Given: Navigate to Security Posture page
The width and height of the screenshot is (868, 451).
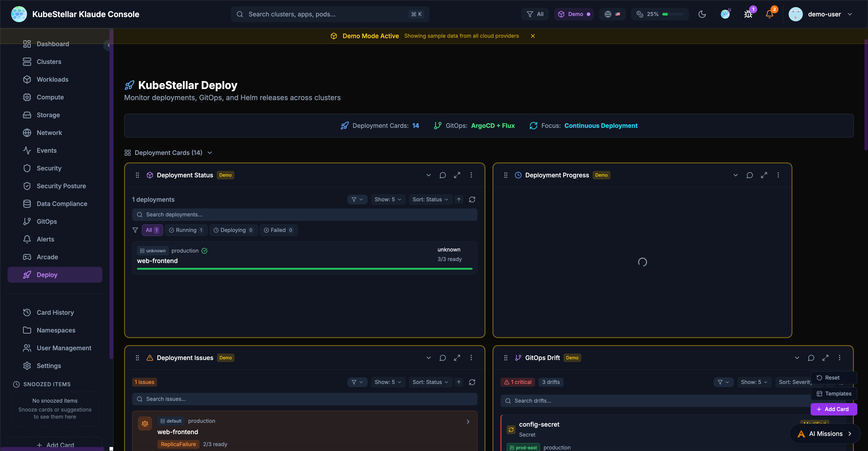Looking at the screenshot, I should 61,186.
